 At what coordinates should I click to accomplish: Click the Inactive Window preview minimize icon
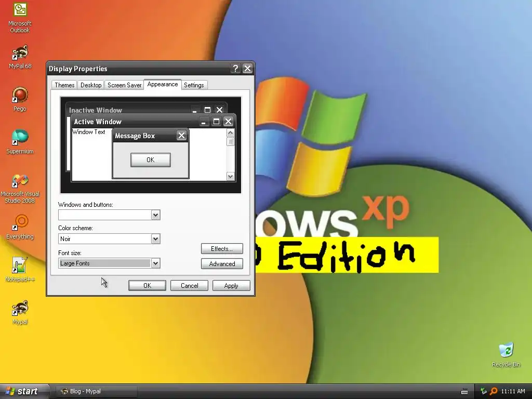[x=195, y=110]
